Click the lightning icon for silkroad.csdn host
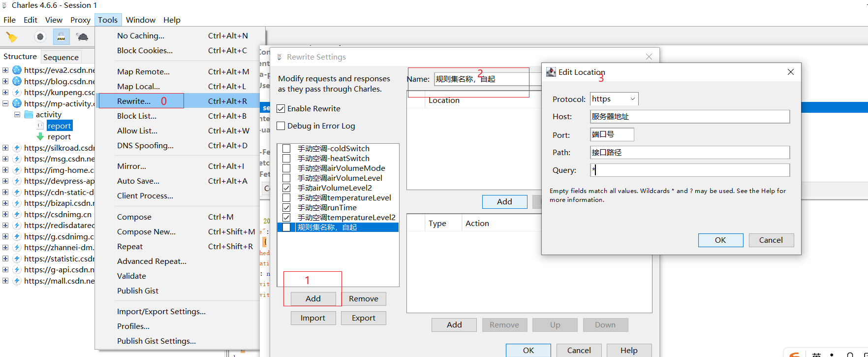The width and height of the screenshot is (868, 357). (17, 148)
